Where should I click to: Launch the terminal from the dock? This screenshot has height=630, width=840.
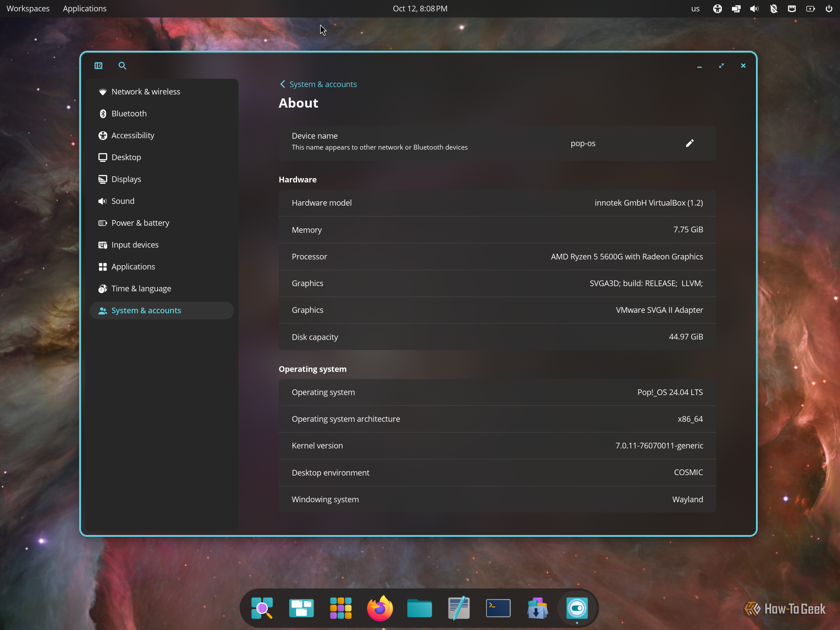coord(498,608)
